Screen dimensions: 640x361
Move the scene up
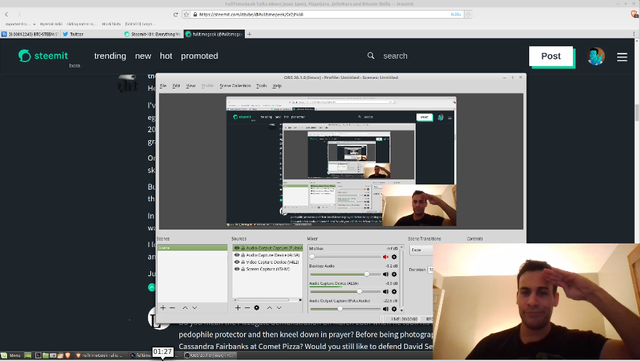185,308
